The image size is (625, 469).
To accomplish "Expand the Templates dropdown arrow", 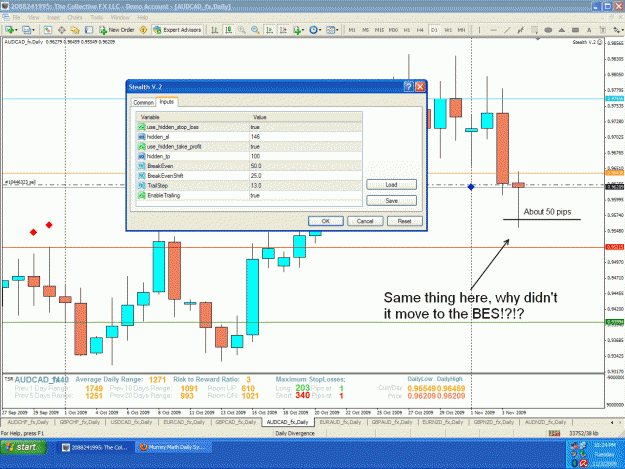I will click(337, 30).
